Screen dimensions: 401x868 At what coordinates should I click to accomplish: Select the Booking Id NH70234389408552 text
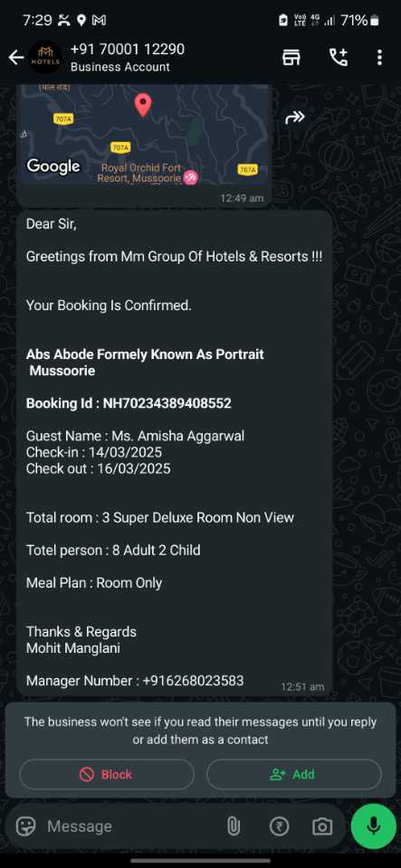tap(129, 403)
